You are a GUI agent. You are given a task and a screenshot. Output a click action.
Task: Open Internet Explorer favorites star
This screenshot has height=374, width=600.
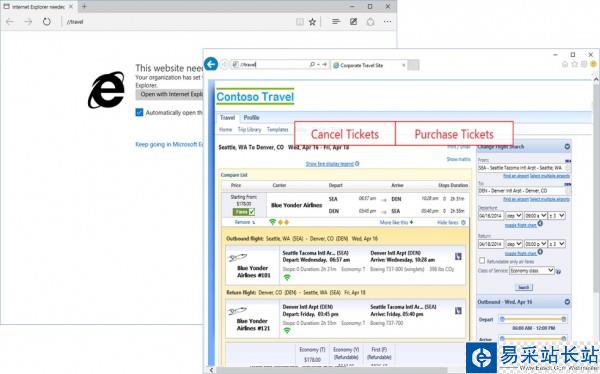pos(575,65)
